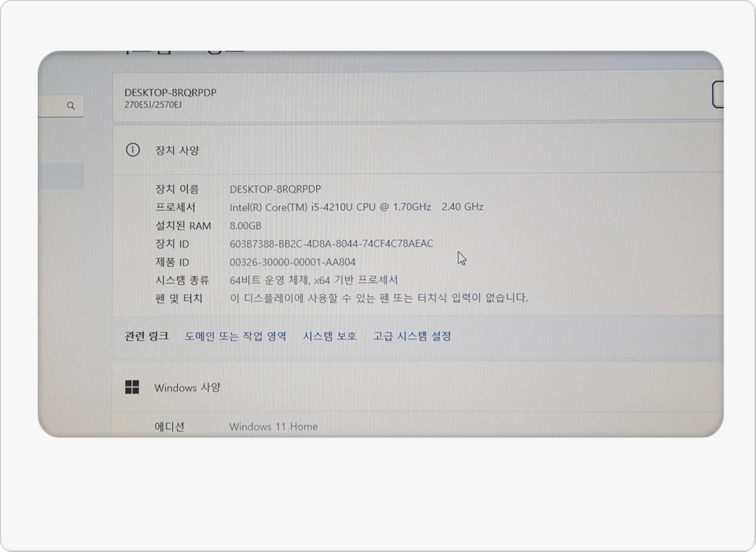This screenshot has height=552, width=756.
Task: Click the 제품 ID label
Action: (172, 262)
